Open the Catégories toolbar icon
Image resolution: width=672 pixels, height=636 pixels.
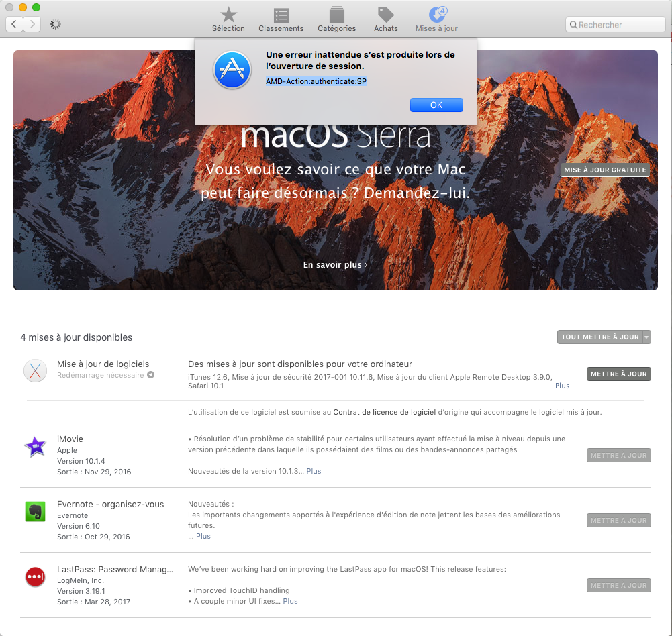[x=336, y=15]
